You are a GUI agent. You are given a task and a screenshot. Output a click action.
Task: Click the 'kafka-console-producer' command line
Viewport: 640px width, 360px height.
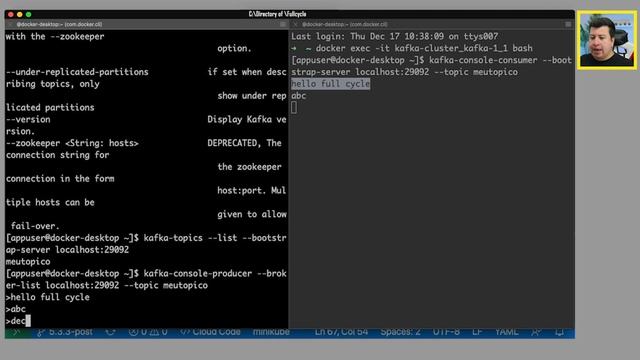tap(146, 273)
